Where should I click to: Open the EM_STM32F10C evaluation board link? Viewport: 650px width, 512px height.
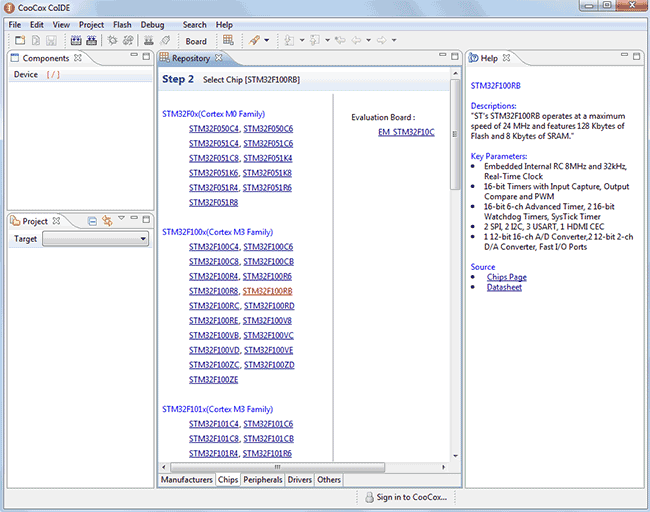pos(406,132)
